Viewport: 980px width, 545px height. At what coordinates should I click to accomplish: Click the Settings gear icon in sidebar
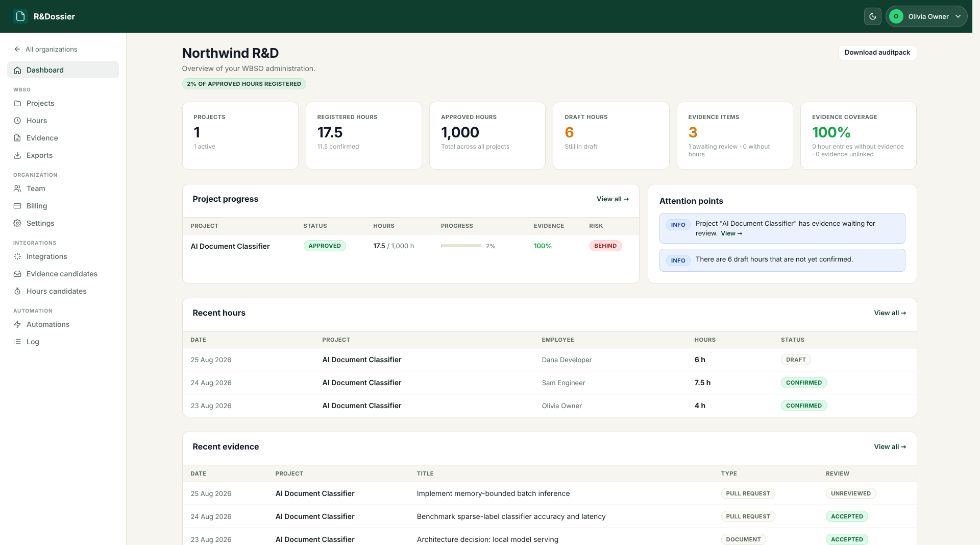click(x=17, y=223)
